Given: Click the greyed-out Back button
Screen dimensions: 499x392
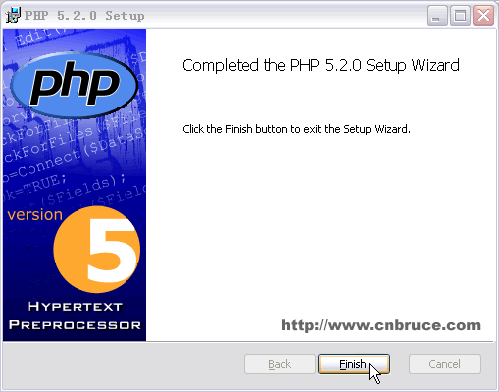Looking at the screenshot, I should tap(280, 364).
